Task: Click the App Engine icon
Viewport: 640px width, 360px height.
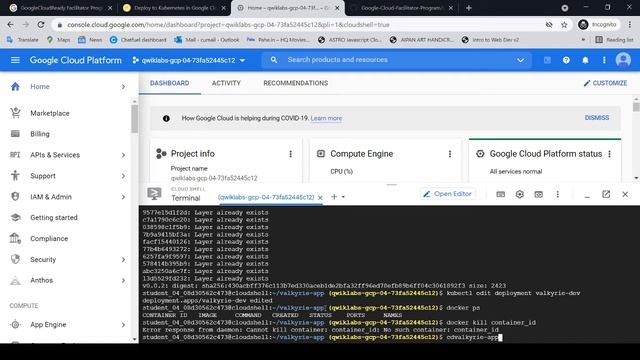Action: click(15, 324)
